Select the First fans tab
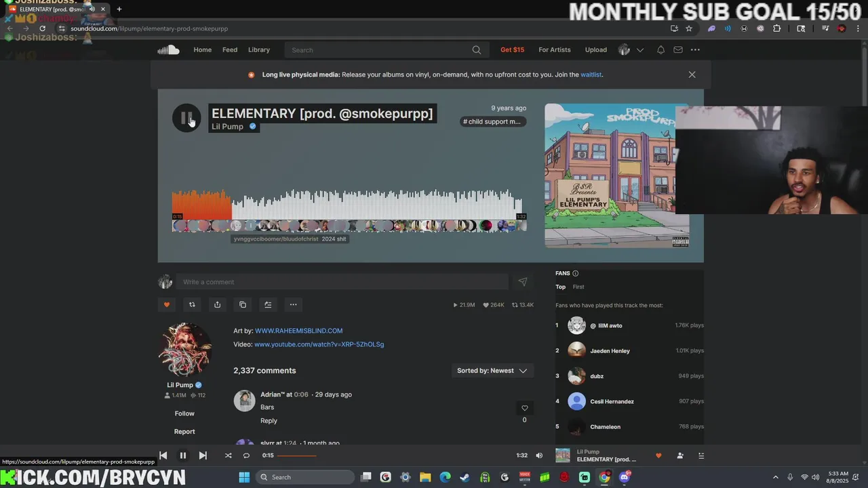 click(x=578, y=287)
